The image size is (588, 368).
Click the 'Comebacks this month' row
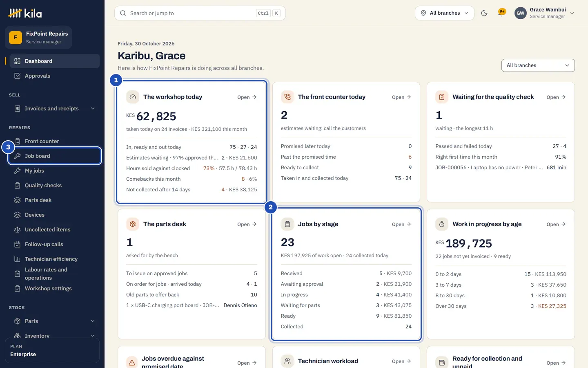tap(192, 179)
